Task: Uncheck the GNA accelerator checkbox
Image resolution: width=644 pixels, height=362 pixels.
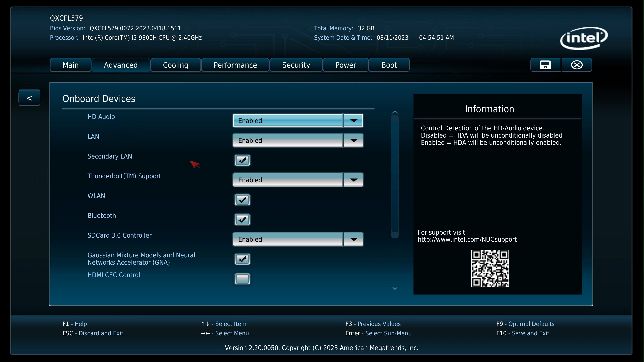Action: [242, 259]
